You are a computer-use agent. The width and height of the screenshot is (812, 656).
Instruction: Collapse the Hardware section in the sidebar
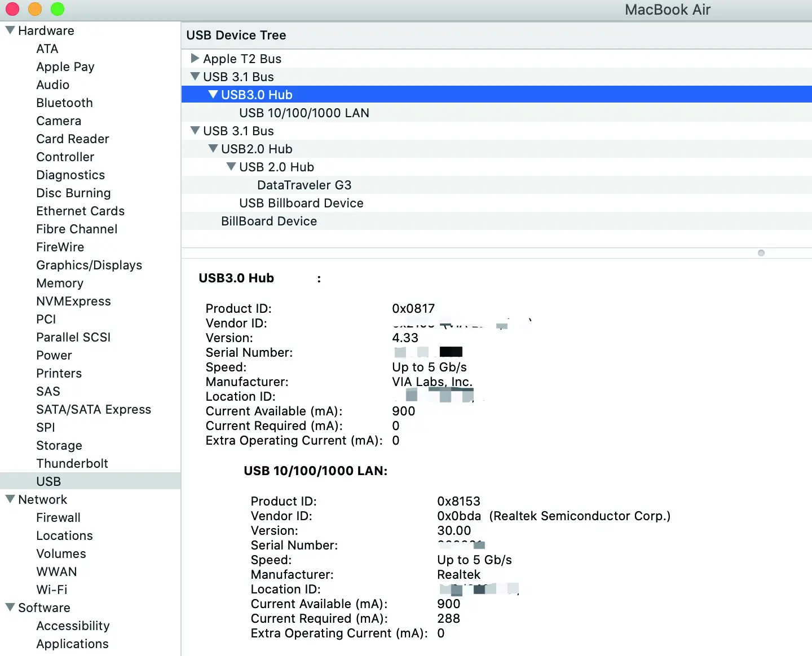pyautogui.click(x=10, y=30)
